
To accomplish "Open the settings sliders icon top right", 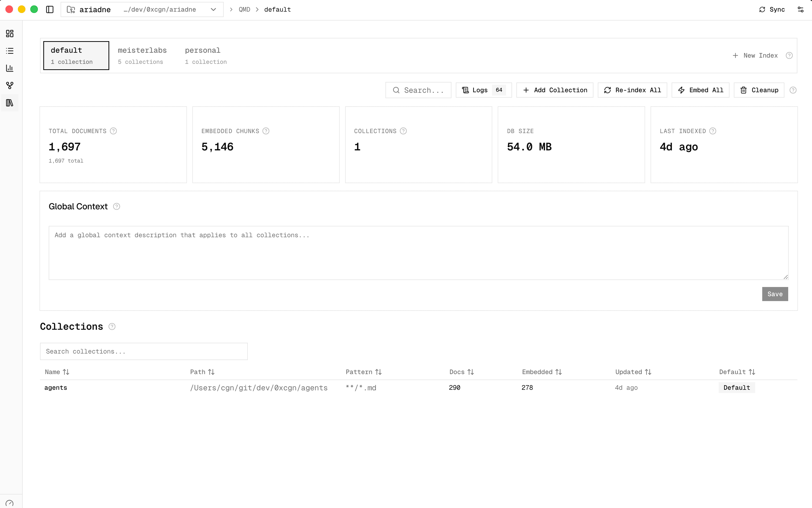I will pos(801,9).
